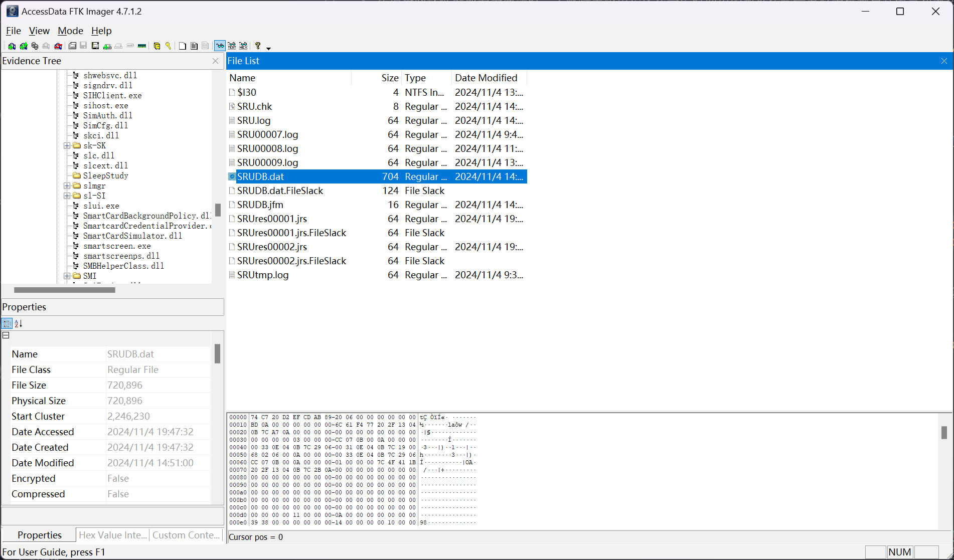Click grayed Create Custom Content Image icon

tap(119, 46)
